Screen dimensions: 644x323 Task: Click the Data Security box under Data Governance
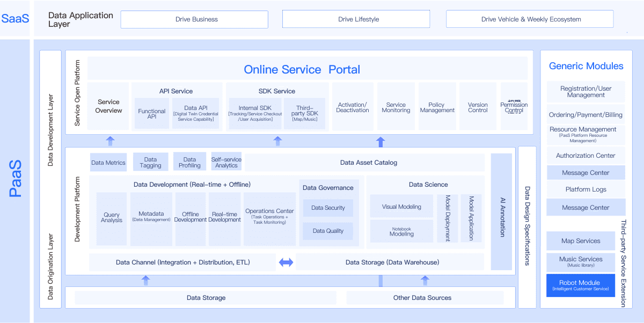[328, 208]
